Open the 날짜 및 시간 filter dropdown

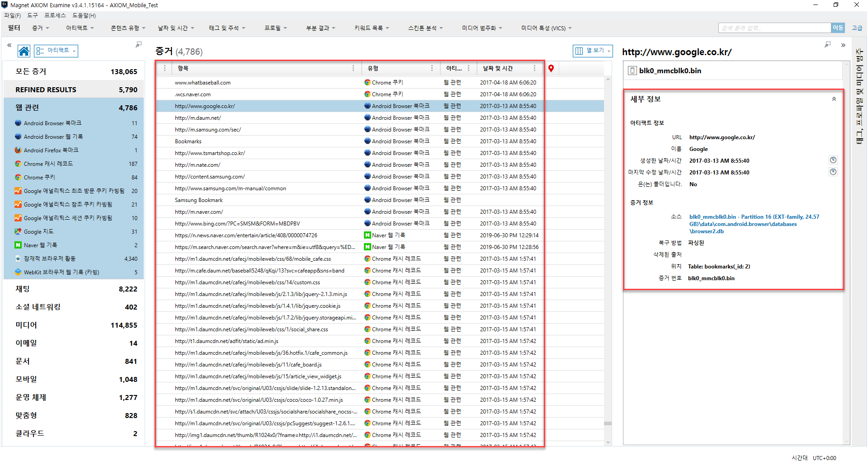(176, 28)
